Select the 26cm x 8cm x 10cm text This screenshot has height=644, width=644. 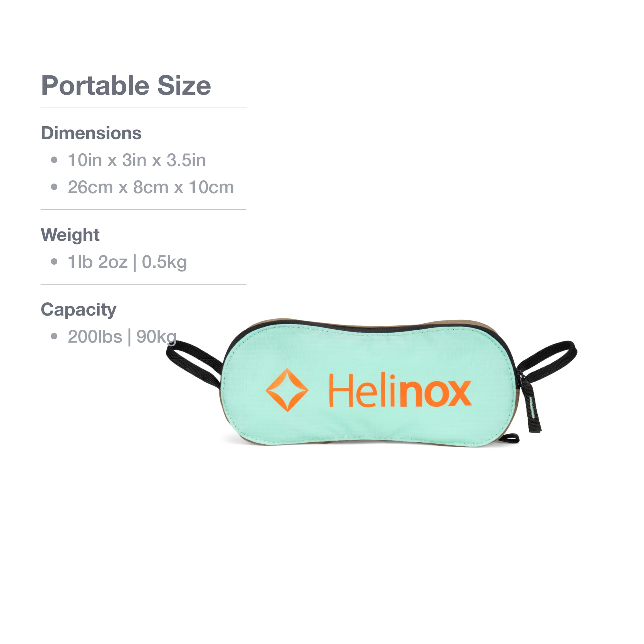151,187
